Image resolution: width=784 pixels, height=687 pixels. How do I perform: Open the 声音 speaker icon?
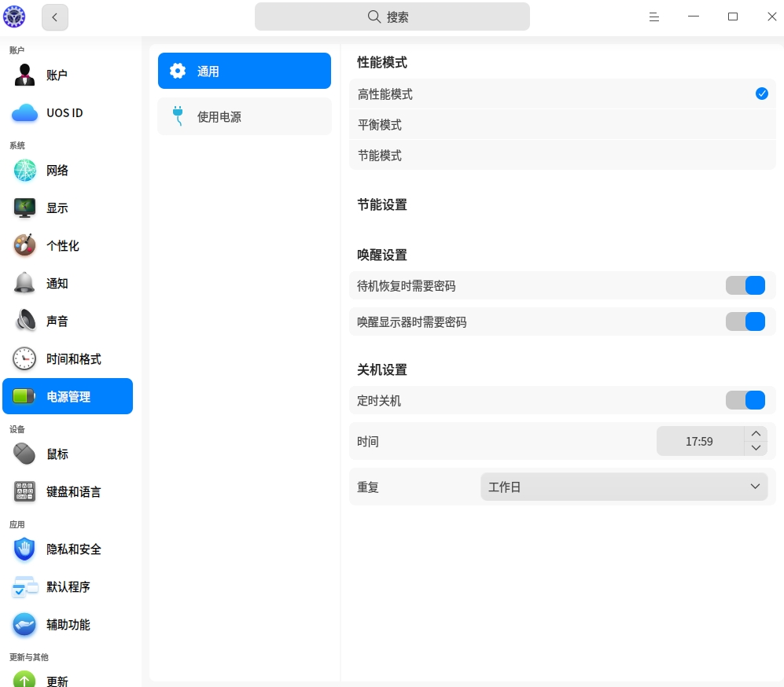[x=24, y=321]
